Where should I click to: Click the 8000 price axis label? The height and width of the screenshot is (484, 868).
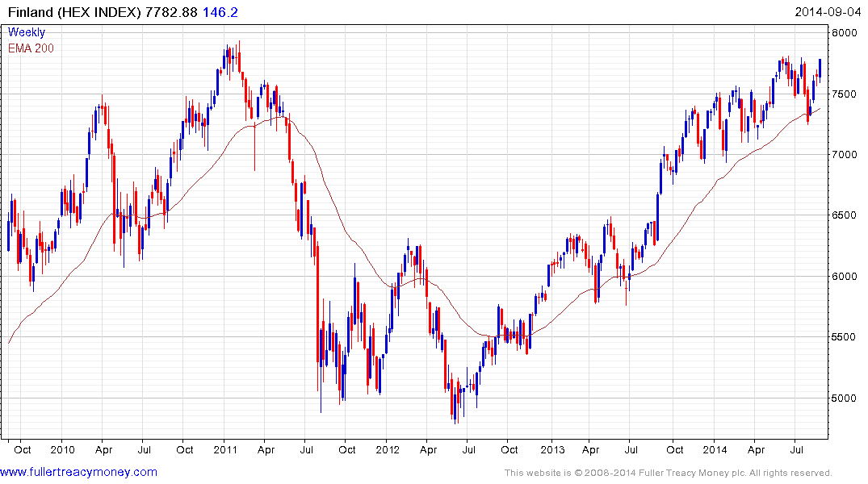click(845, 32)
